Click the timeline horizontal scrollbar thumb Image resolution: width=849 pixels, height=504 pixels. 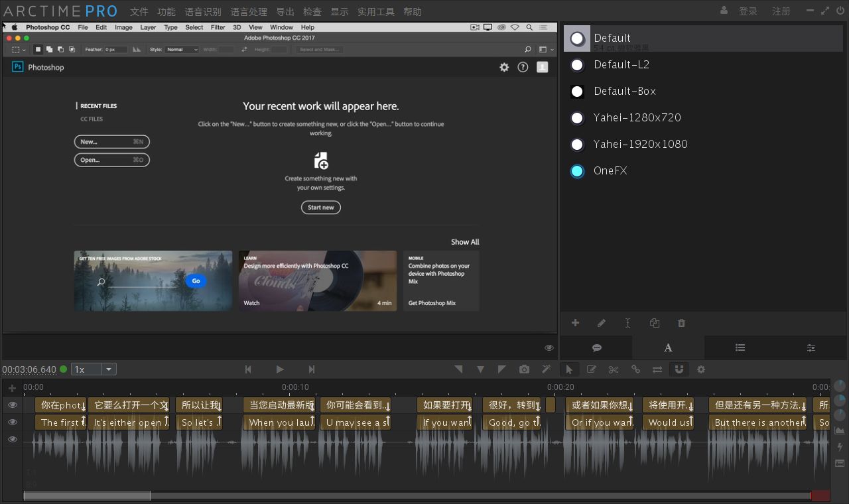point(87,495)
